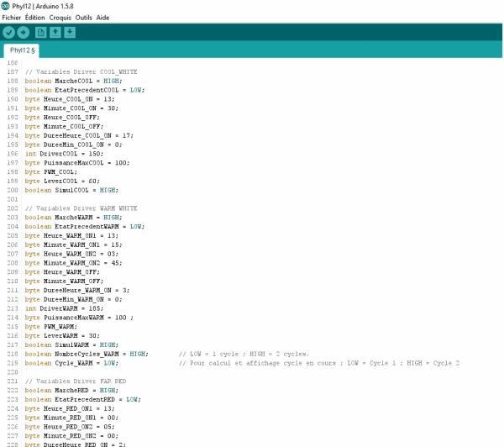
Task: Click the line 'boolean MarcheRED = HIGH;'
Action: pyautogui.click(x=71, y=391)
